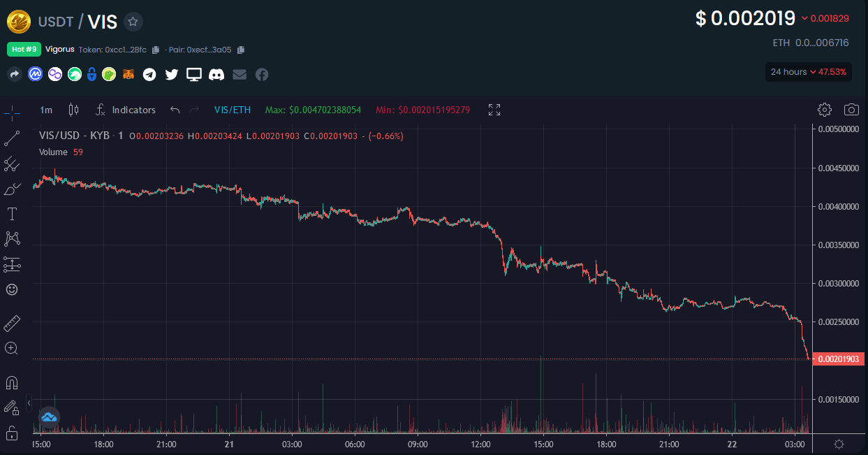This screenshot has height=455, width=868.
Task: Select the Trend Line drawing tool
Action: 12,138
